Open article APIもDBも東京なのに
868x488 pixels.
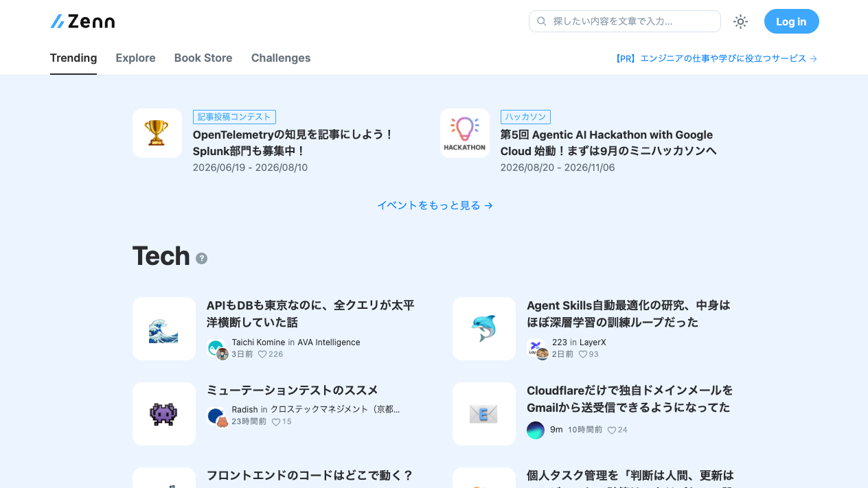click(x=310, y=314)
